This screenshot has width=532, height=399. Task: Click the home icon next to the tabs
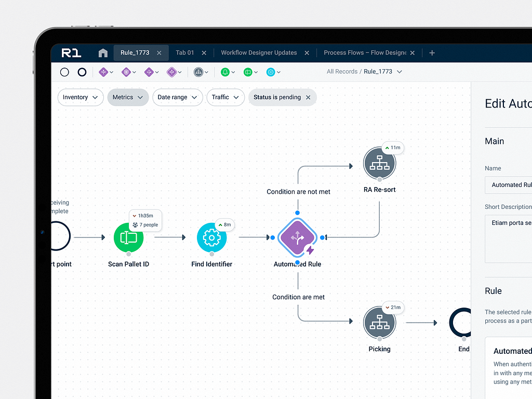click(x=102, y=52)
